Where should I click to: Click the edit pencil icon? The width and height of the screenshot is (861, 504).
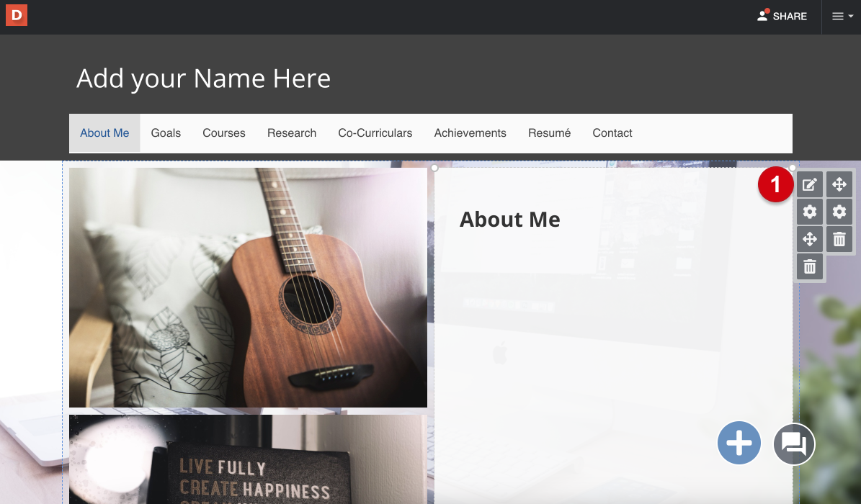point(809,184)
